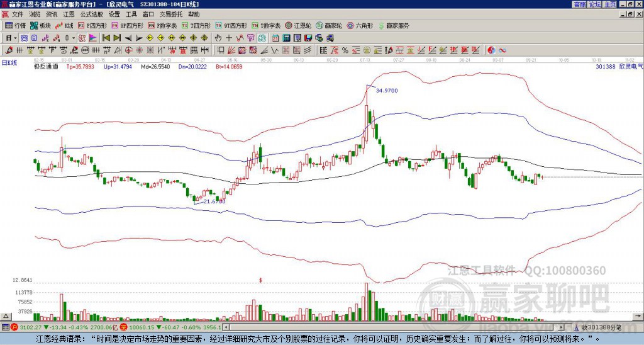Open the 资讯 menu
The width and height of the screenshot is (644, 345).
pyautogui.click(x=52, y=14)
